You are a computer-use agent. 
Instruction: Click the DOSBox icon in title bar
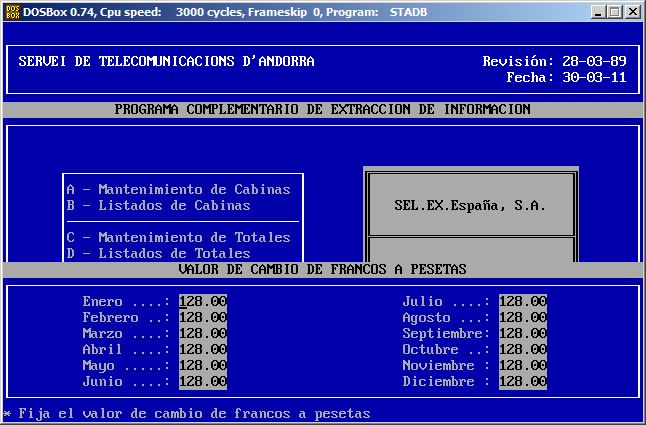tap(11, 12)
